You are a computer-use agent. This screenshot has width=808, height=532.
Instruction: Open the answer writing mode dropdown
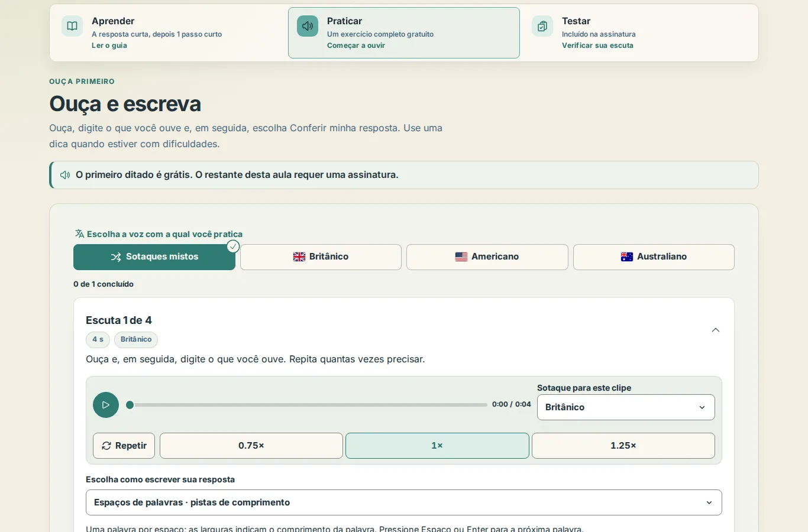(404, 502)
